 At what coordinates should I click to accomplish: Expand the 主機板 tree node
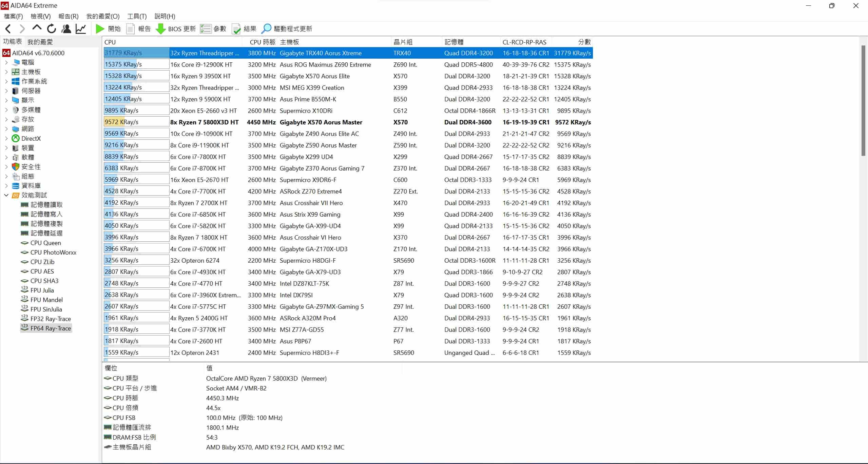[6, 72]
